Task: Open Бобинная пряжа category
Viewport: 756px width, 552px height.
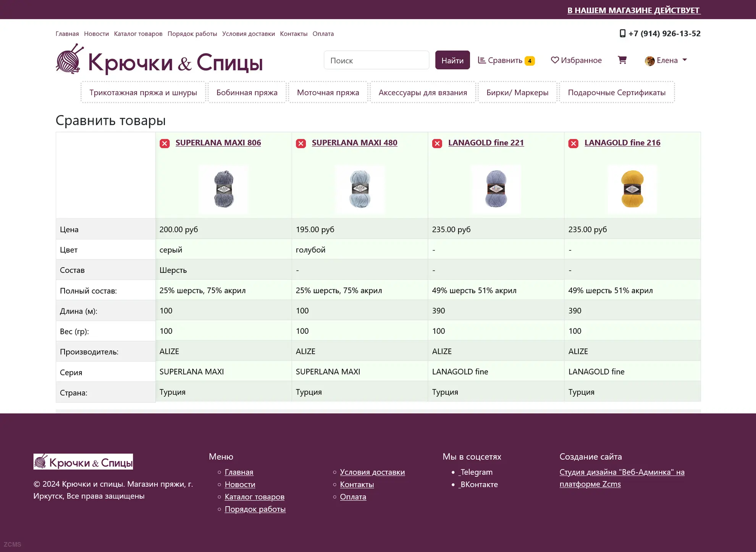Action: coord(247,92)
